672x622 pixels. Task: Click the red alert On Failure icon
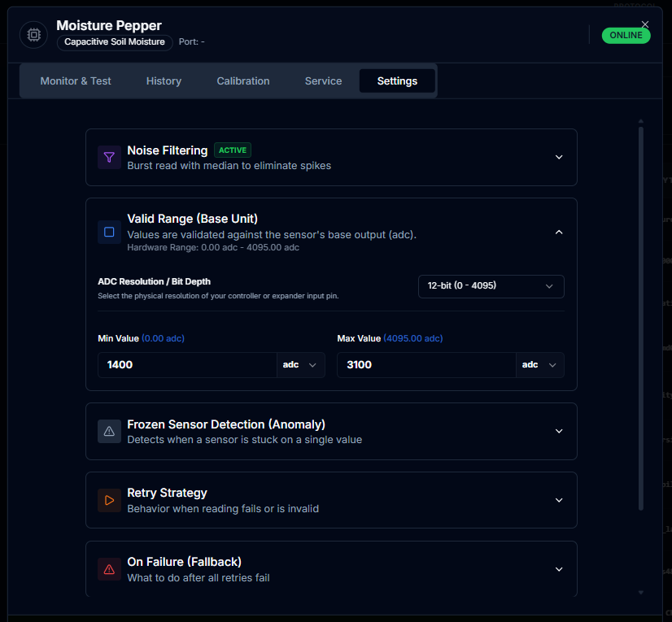[109, 569]
